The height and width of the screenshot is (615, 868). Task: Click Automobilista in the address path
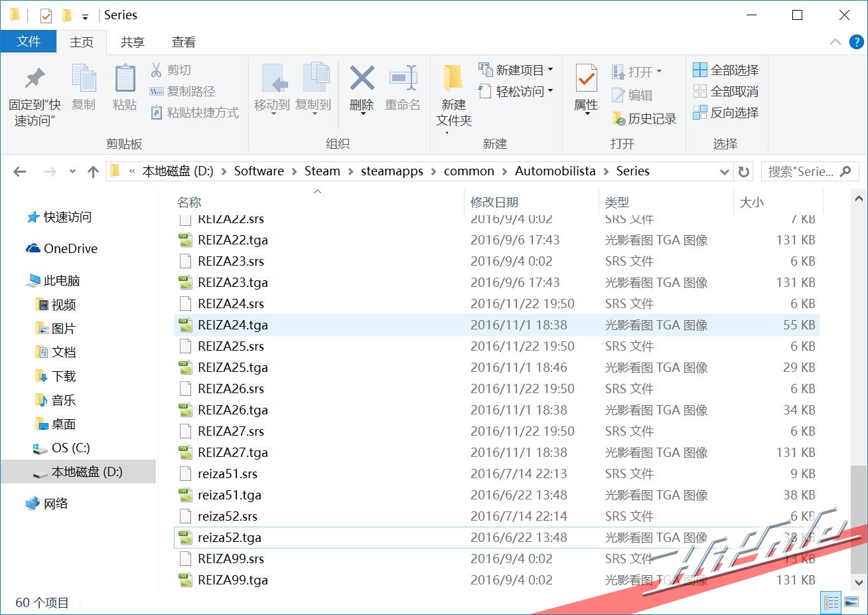pos(555,171)
